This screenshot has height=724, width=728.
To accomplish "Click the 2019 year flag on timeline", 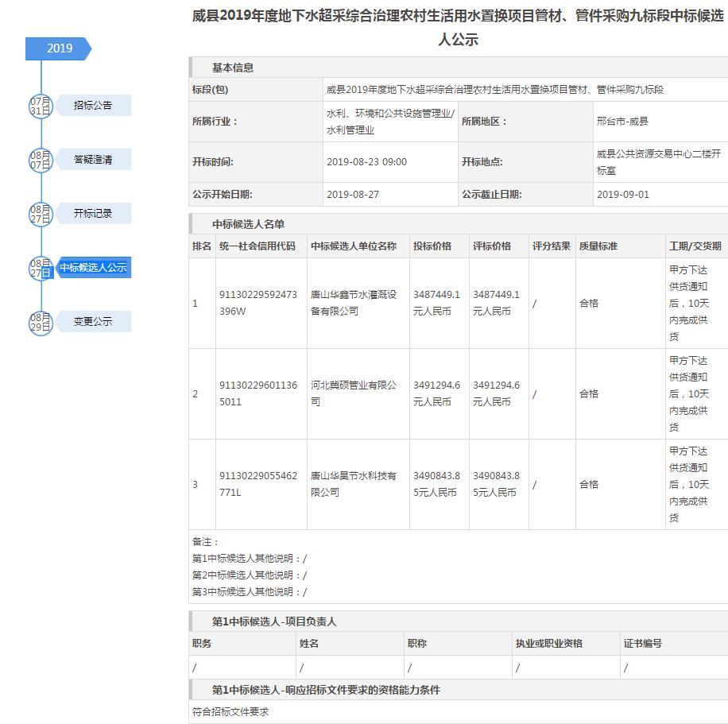I will pos(59,48).
